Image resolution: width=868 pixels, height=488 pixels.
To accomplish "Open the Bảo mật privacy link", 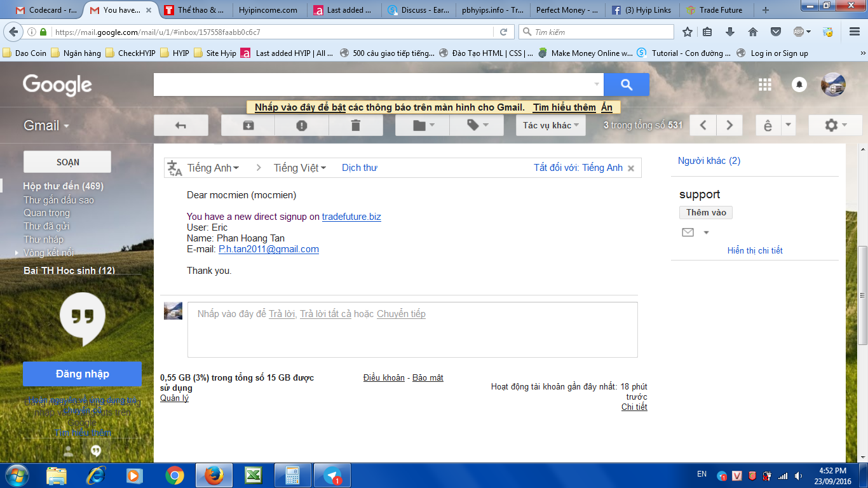I will [428, 378].
